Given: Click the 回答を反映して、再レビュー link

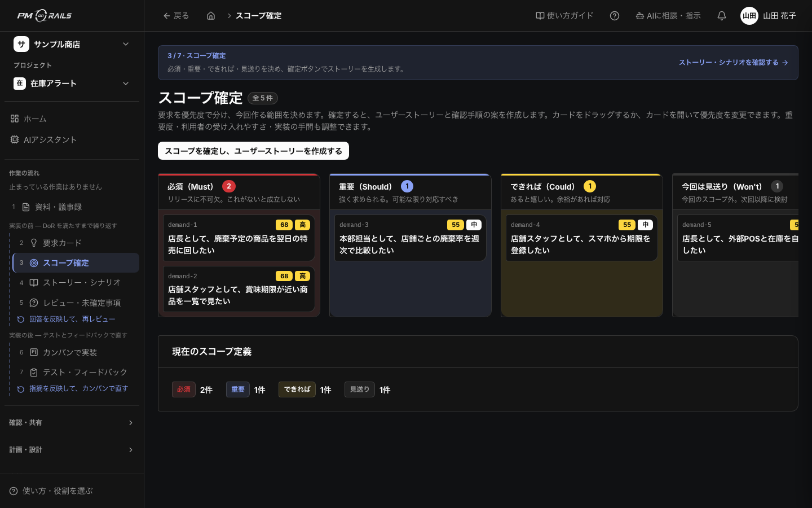Looking at the screenshot, I should (67, 319).
